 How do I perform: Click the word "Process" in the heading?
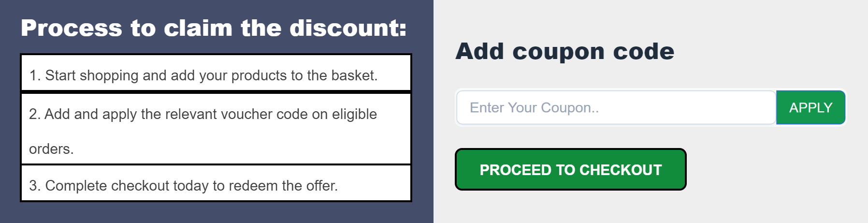(x=72, y=28)
